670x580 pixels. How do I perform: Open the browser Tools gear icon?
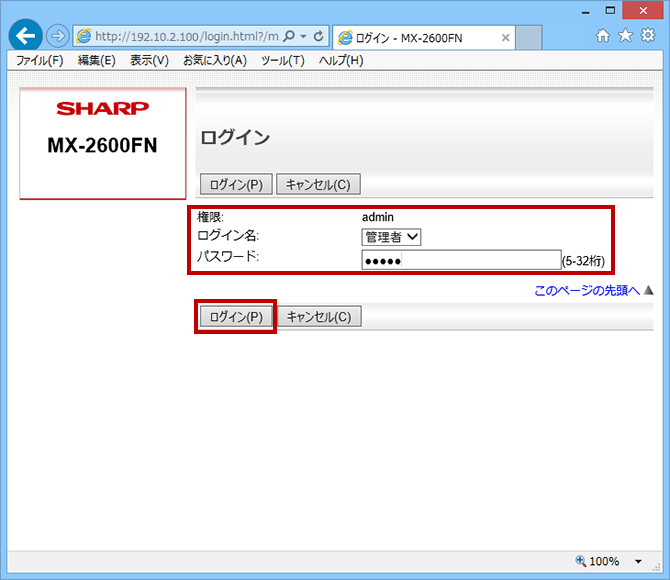647,36
